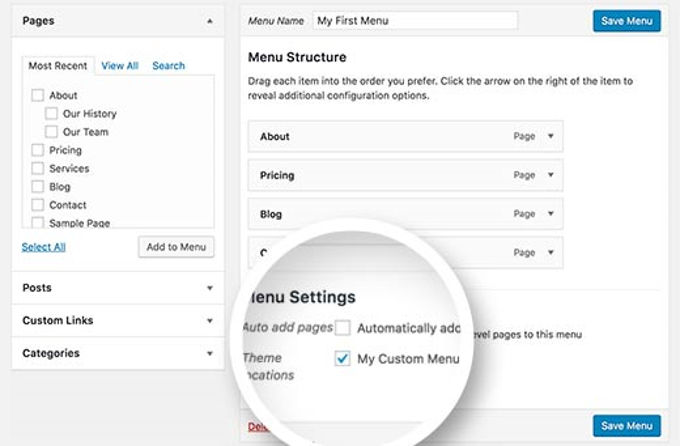Open Blog menu item options arrow

[550, 214]
